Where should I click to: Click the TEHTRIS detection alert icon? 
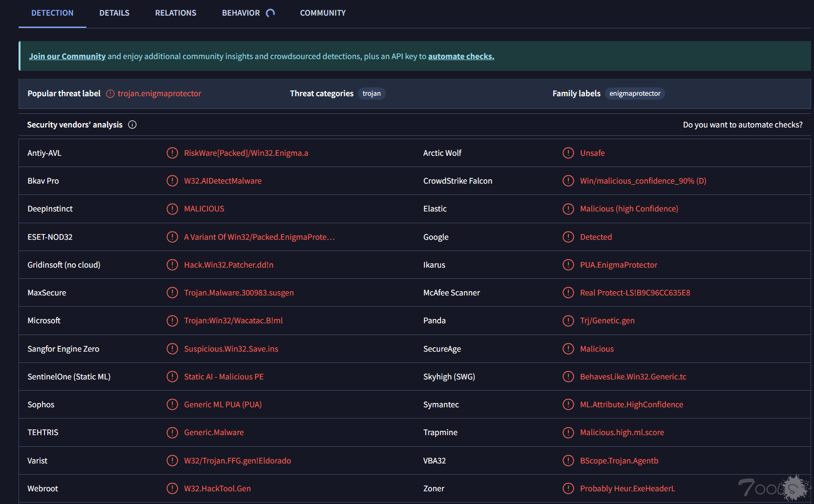point(172,433)
